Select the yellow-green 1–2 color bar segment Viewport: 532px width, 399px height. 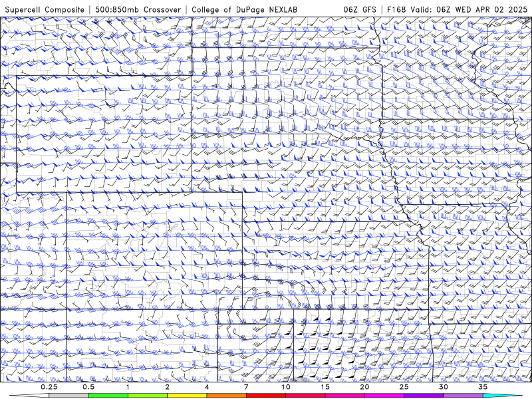148,395
